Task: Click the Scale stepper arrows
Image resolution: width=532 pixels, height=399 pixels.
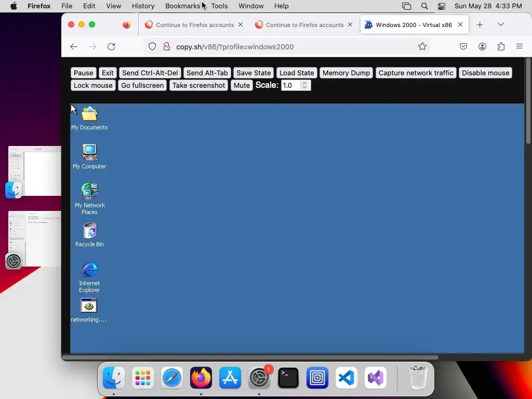Action: (304, 85)
